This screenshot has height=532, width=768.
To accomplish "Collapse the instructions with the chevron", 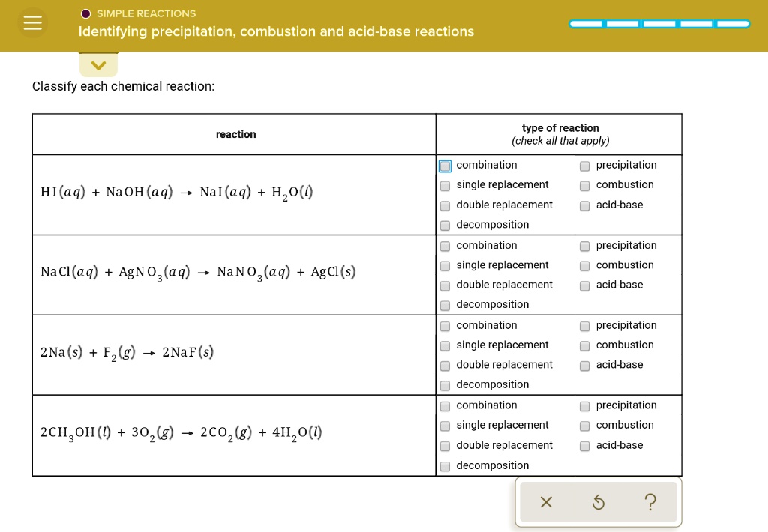I will pyautogui.click(x=98, y=65).
